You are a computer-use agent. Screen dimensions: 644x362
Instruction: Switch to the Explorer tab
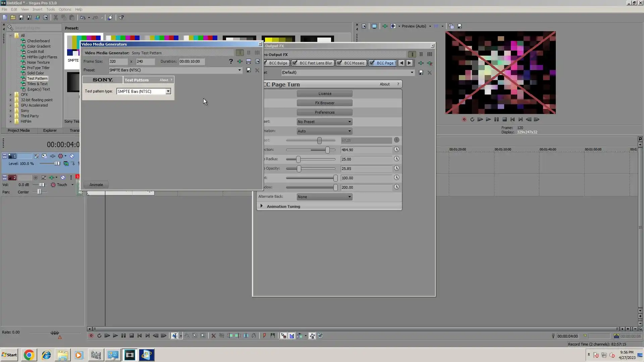point(50,130)
